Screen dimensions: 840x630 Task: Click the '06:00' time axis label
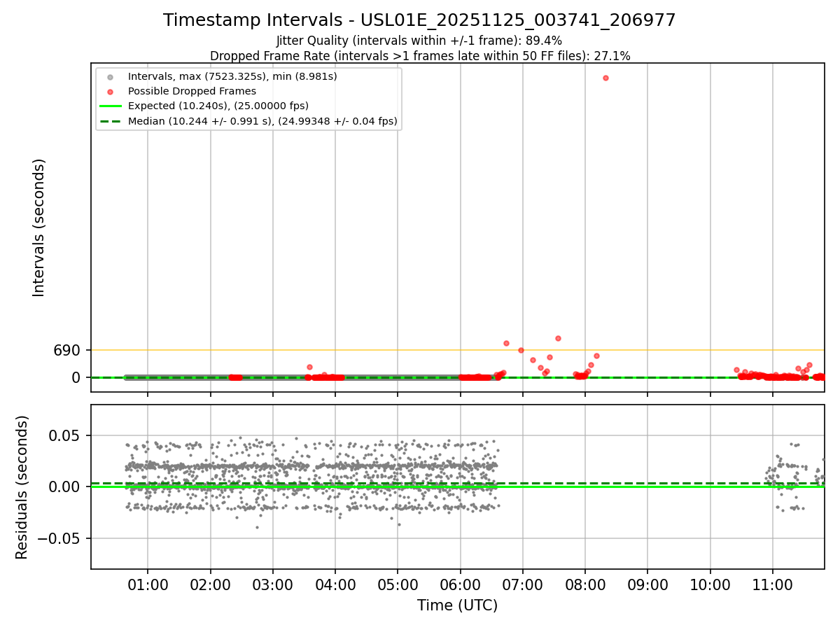click(x=460, y=585)
